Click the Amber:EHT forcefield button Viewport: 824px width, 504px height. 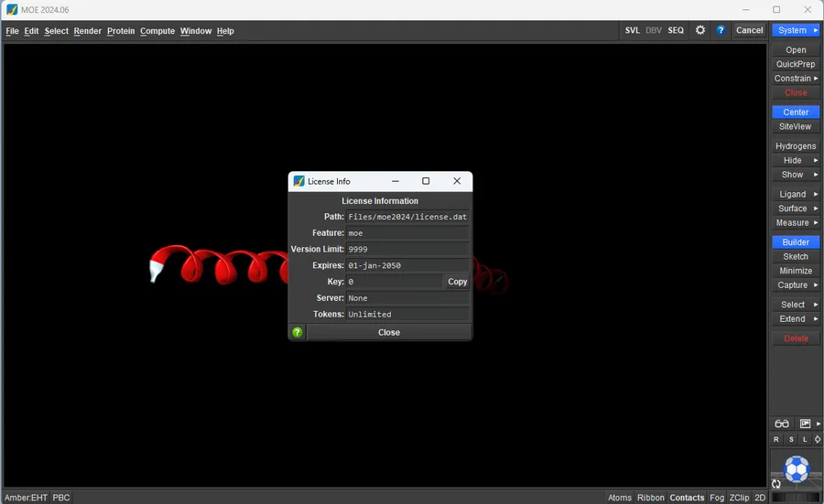click(x=26, y=498)
